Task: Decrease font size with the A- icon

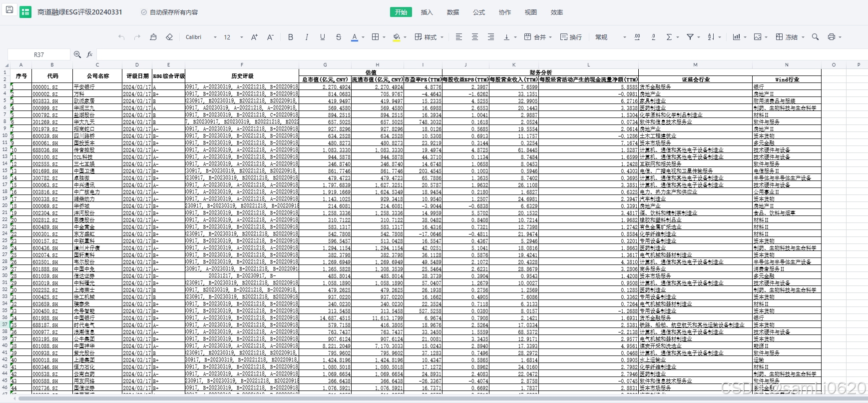Action: [270, 37]
